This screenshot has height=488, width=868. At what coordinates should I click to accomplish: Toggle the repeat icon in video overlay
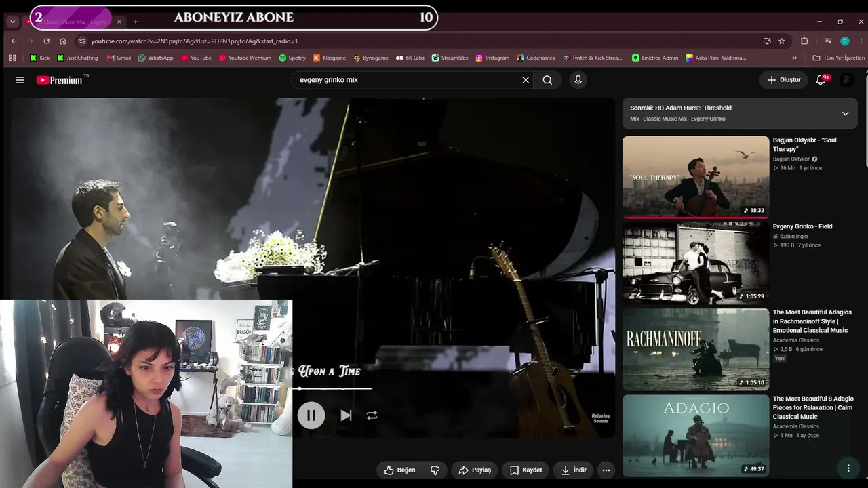tap(372, 415)
